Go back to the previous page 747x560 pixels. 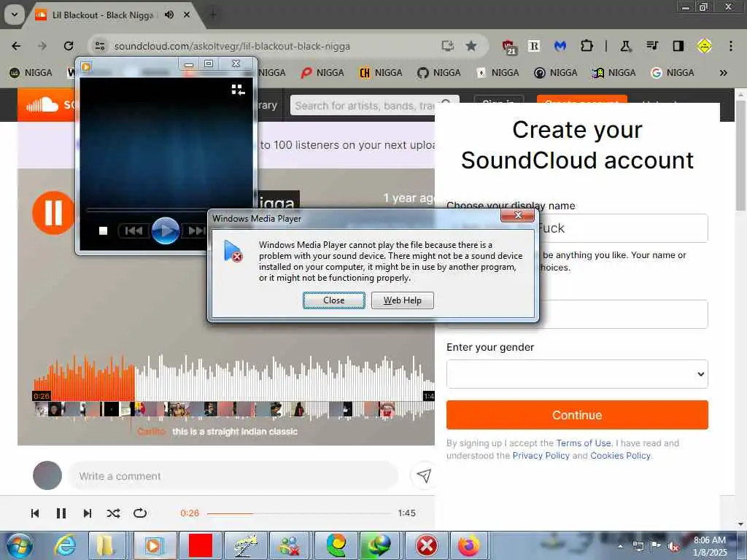16,46
